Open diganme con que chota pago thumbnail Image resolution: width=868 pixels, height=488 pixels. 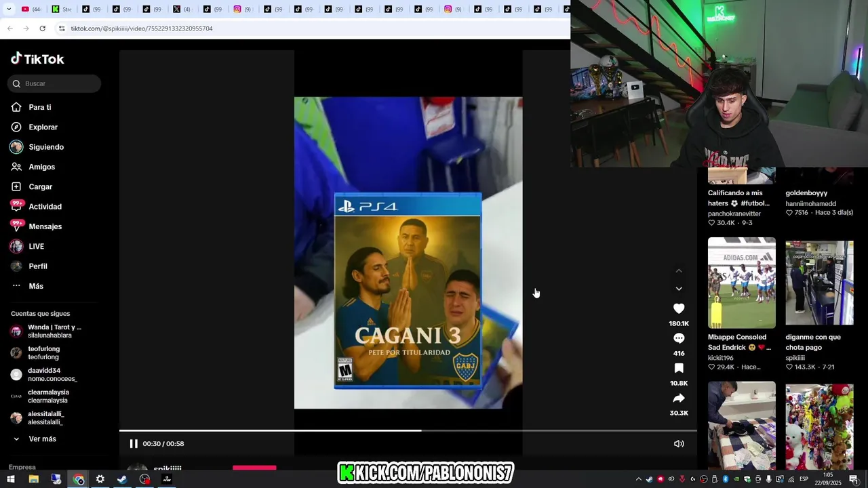(x=819, y=283)
